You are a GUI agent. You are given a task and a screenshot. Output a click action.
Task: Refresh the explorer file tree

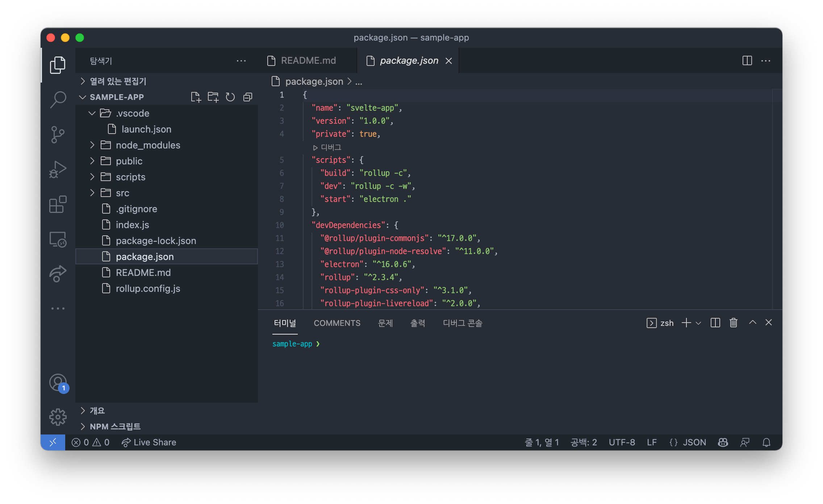coord(230,97)
